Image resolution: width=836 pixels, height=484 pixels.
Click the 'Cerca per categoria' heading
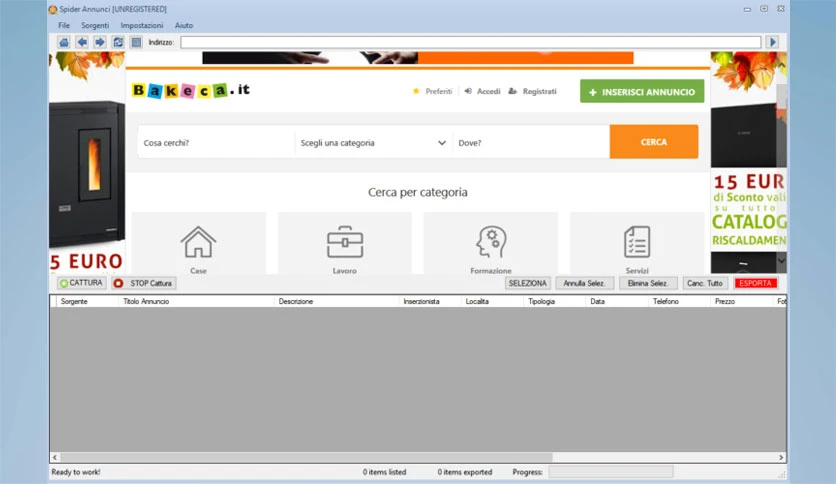(x=417, y=192)
